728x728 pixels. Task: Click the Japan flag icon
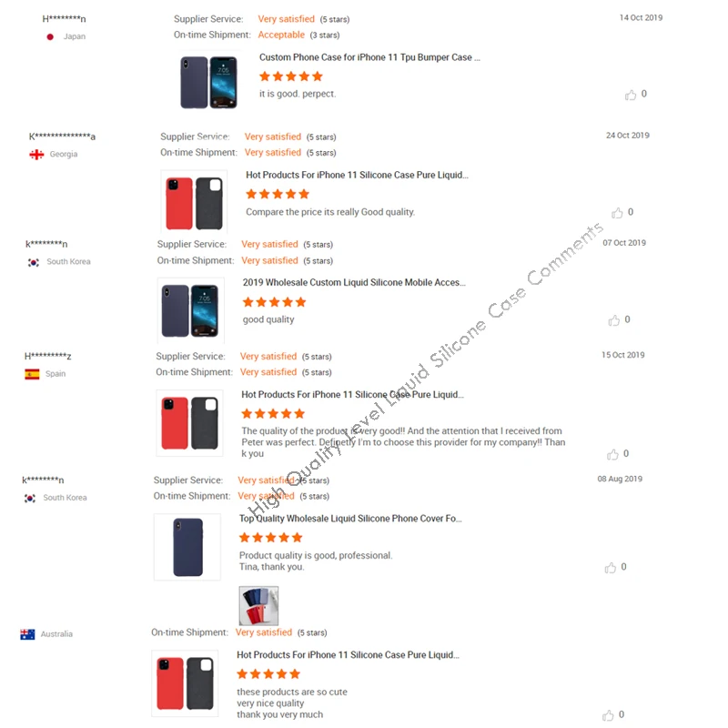[50, 36]
